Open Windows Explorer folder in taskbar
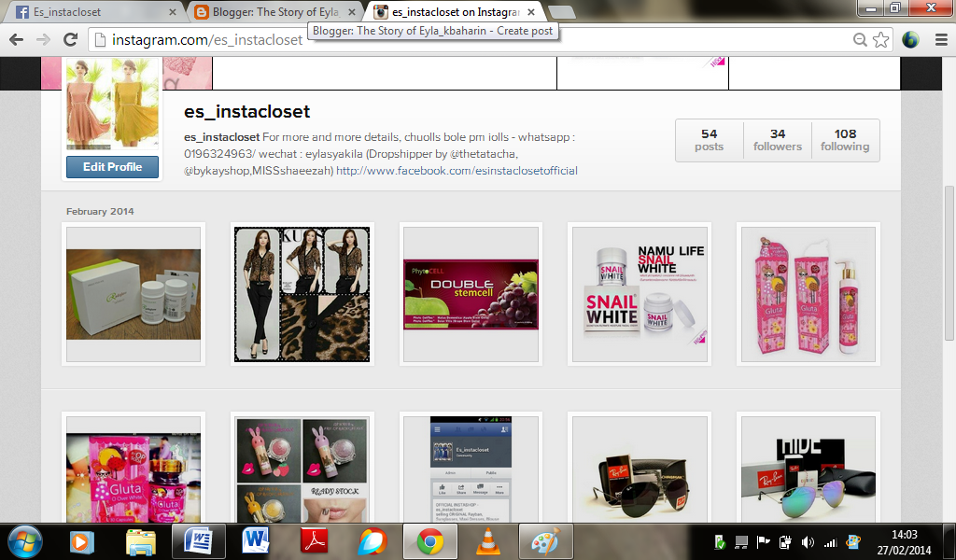The height and width of the screenshot is (560, 956). [140, 541]
